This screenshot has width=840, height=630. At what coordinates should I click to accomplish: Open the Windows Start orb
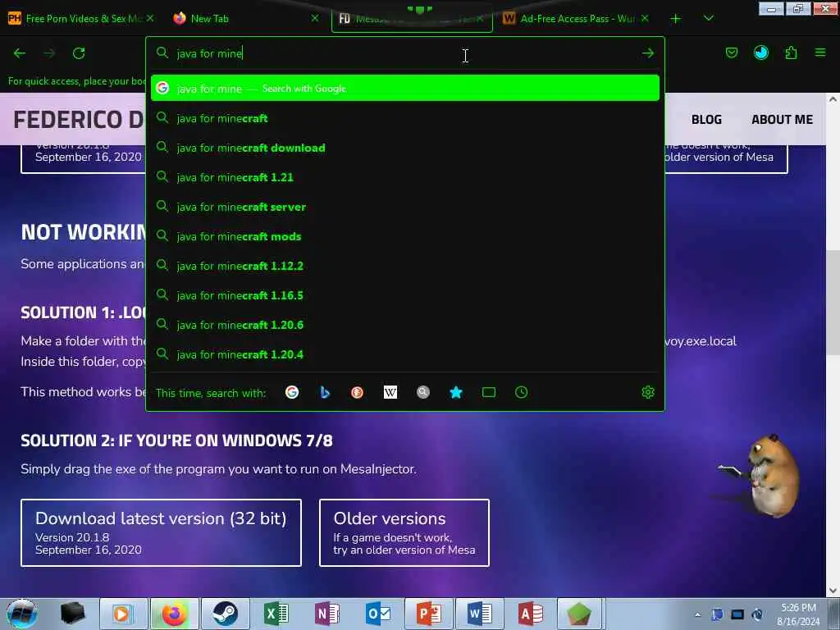click(22, 614)
